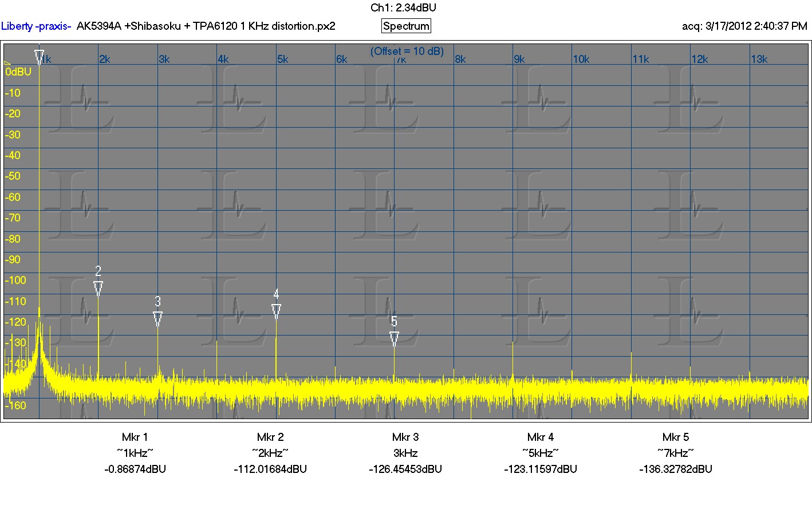
Task: Click the file name AK5394A distortion.px2
Action: [206, 26]
